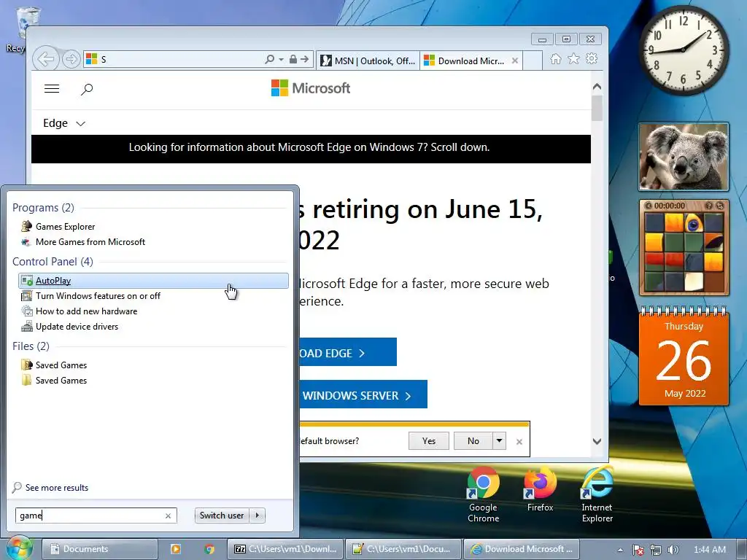Screen dimensions: 747x560
Task: Open the Internet Explorer desktop shortcut
Action: [x=597, y=495]
